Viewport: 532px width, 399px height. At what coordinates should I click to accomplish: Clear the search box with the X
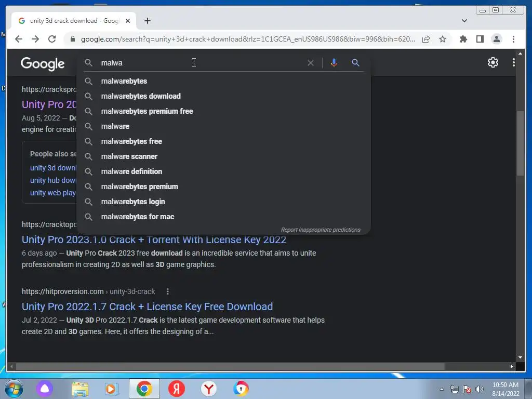311,63
